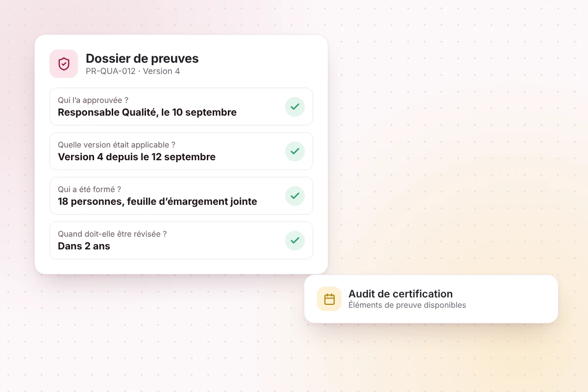The image size is (588, 392).
Task: Click the shield icon beside Dossier de preuves
Action: (64, 64)
